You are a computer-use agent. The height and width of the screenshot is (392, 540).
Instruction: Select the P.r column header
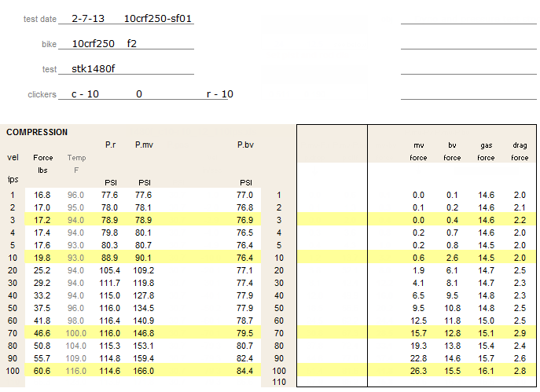110,145
